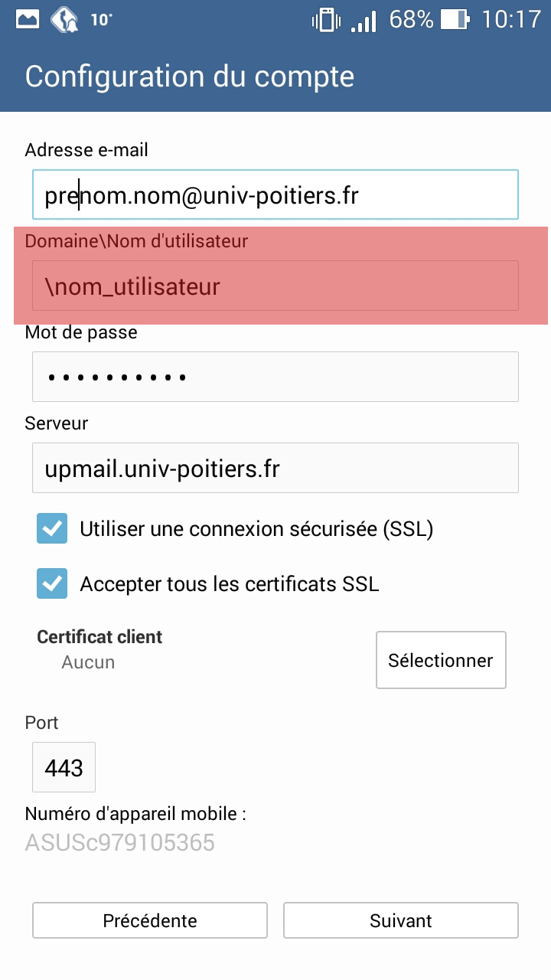
Task: Edit the Serveur field upmail.univ-poitiers.fr
Action: click(x=275, y=468)
